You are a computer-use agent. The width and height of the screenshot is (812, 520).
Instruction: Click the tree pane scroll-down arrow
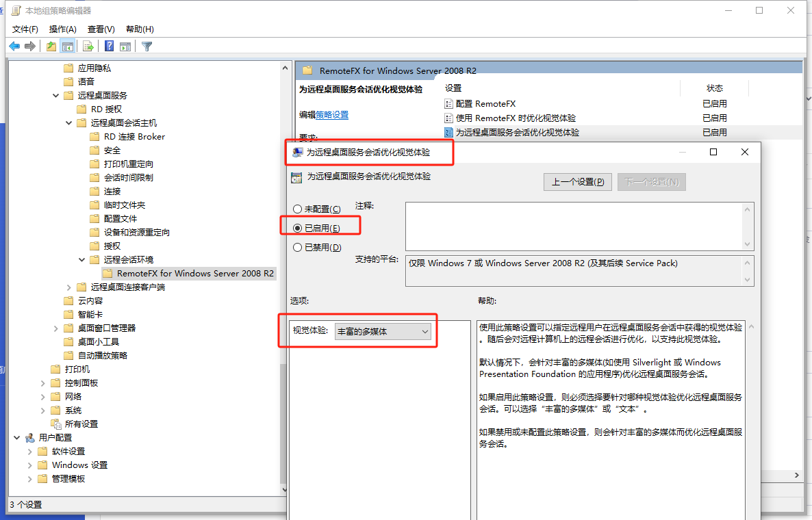click(284, 489)
